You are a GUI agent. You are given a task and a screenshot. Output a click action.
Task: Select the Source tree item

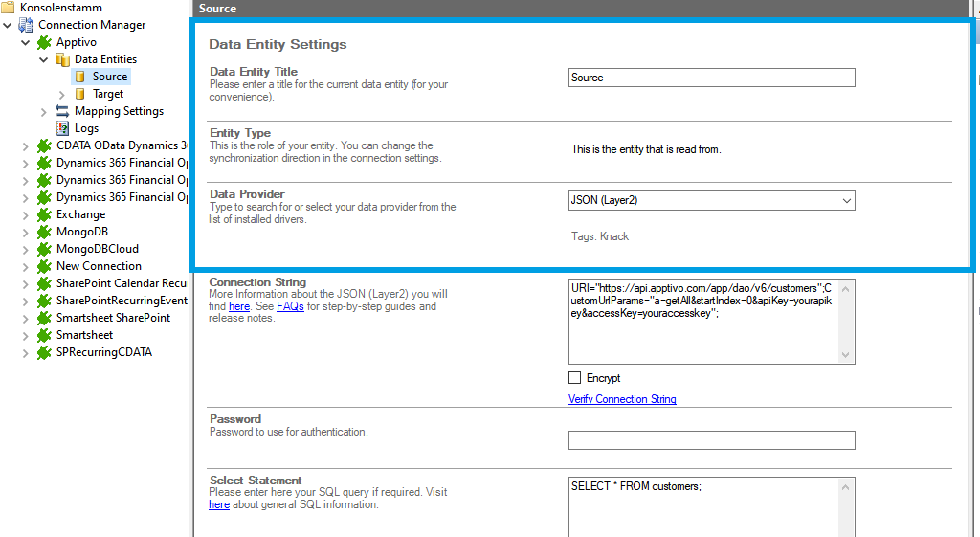[x=109, y=77]
